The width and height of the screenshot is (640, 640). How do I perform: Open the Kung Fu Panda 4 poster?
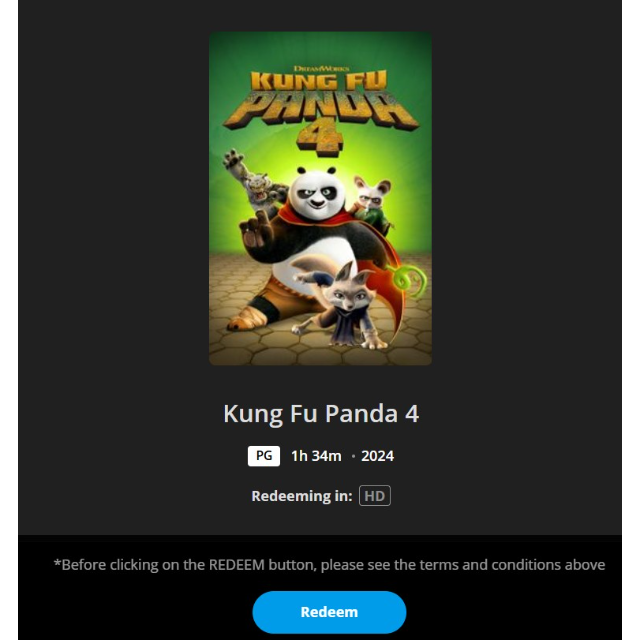pyautogui.click(x=320, y=198)
